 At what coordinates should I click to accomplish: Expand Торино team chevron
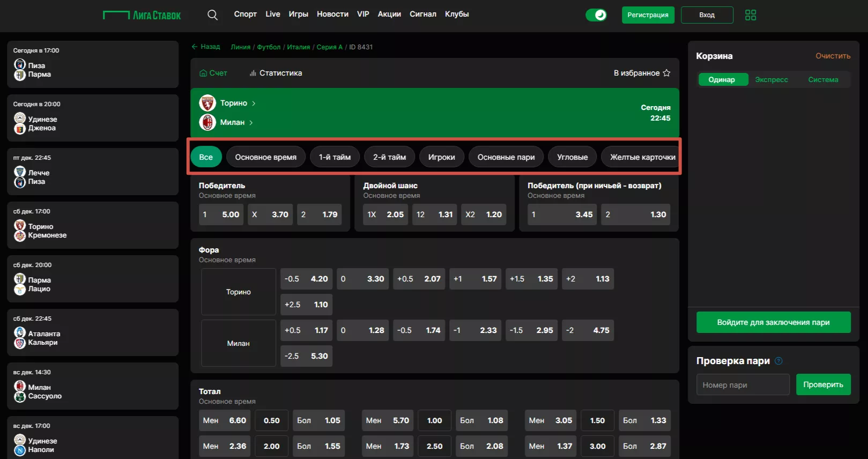coord(254,103)
